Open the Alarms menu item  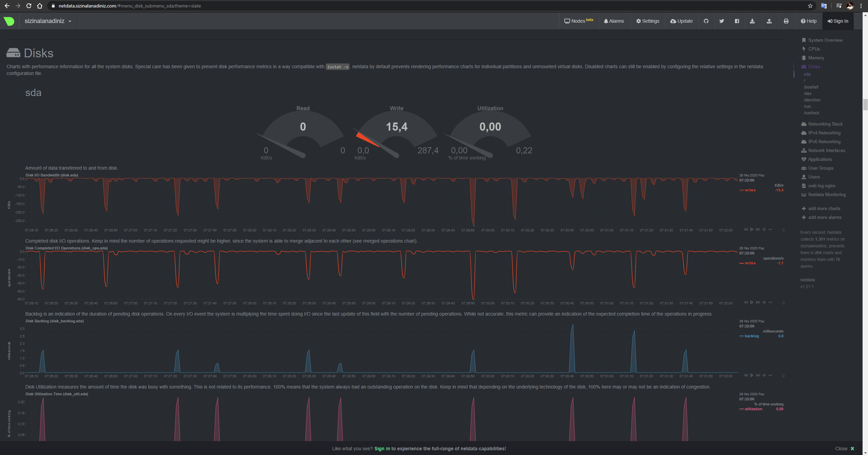coord(614,21)
